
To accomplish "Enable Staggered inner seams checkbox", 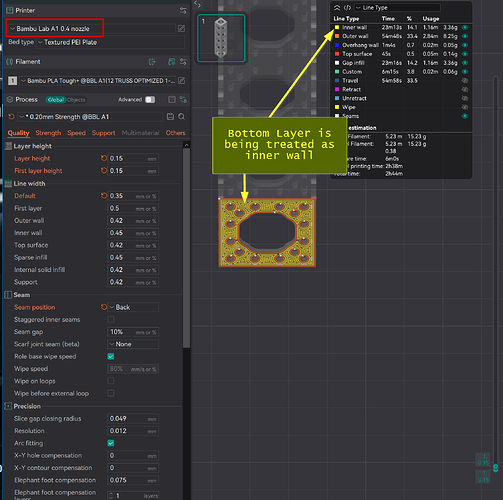I will click(111, 319).
